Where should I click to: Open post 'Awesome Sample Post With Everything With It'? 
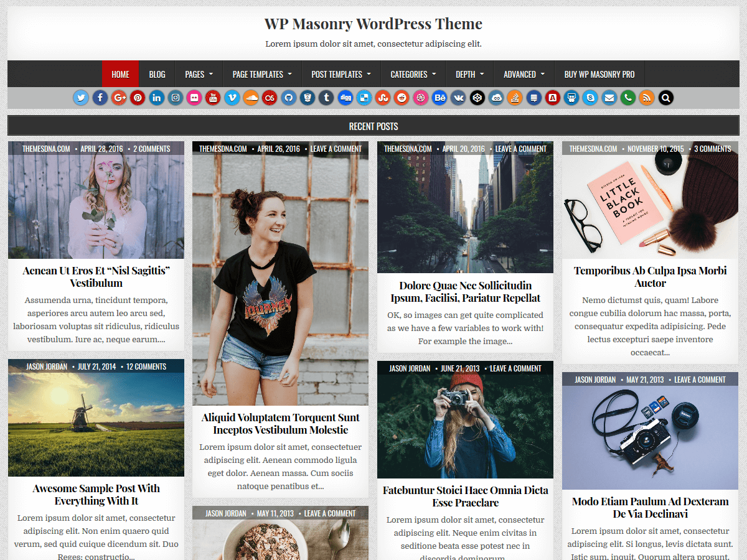click(96, 495)
